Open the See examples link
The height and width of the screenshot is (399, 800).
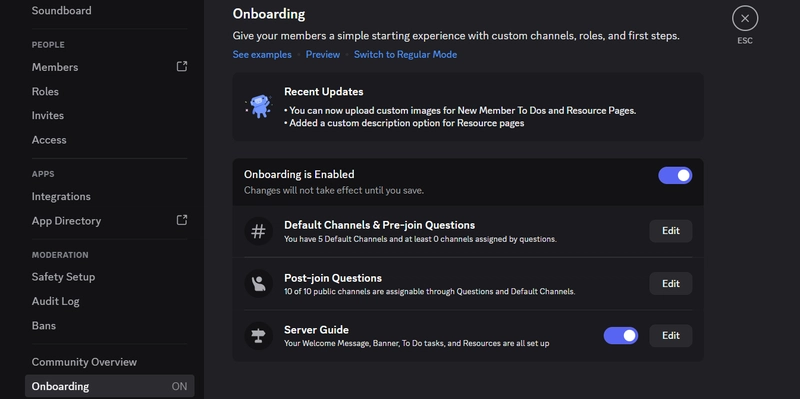[262, 55]
